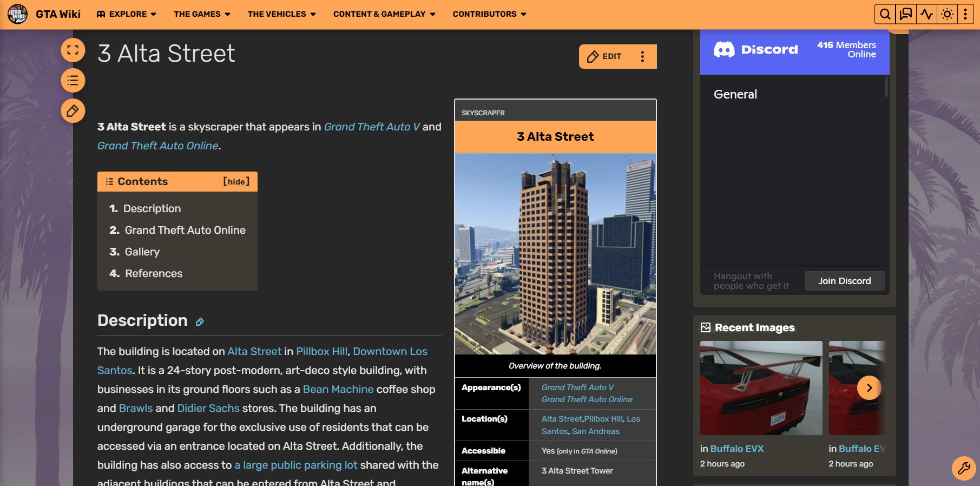Hide the Contents box
Screen dimensions: 980x486
[x=236, y=182]
